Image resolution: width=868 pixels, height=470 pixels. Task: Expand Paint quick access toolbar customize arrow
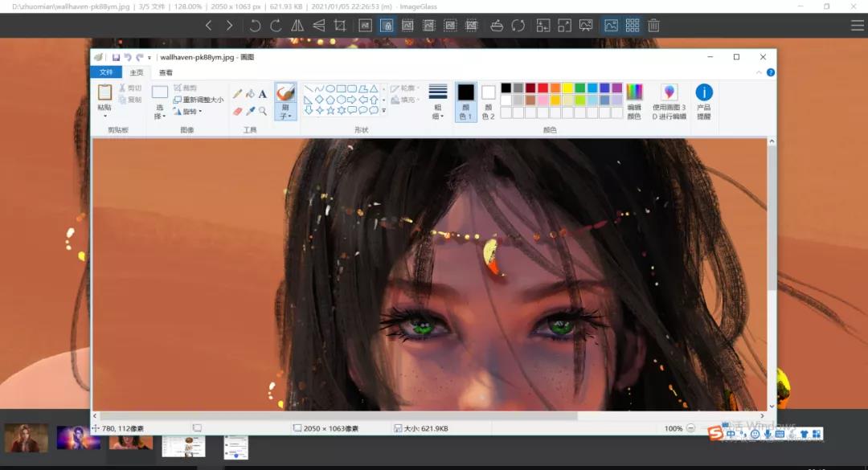(x=149, y=58)
